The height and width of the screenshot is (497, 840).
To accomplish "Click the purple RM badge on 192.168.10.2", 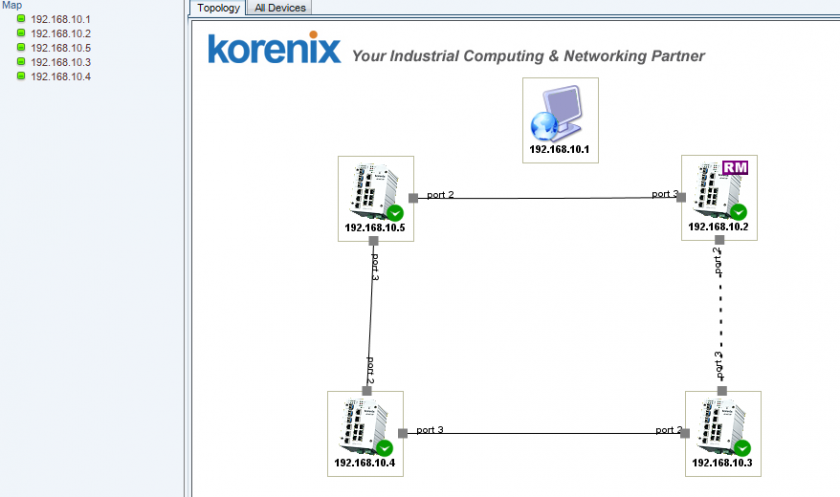I will [x=735, y=168].
